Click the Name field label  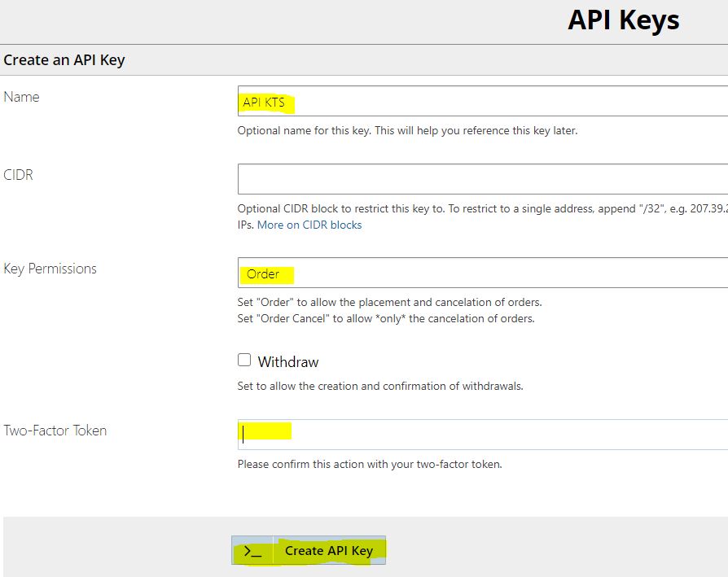click(22, 97)
